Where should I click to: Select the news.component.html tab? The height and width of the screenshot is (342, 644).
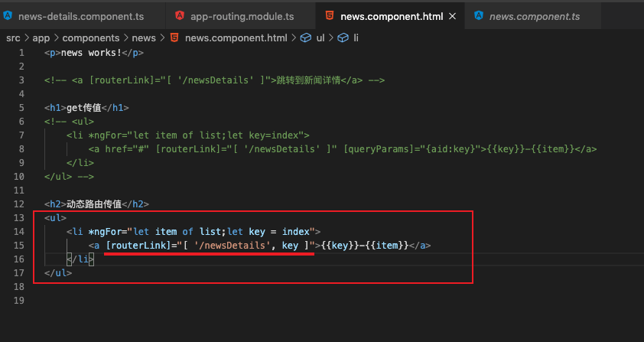392,16
